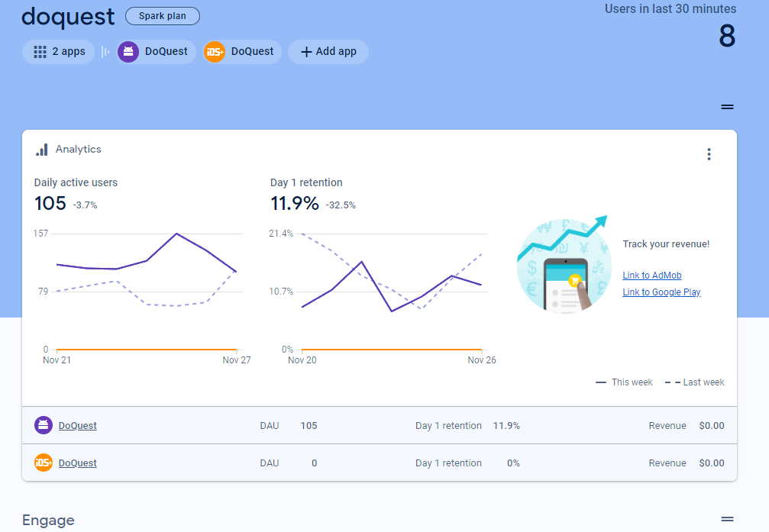Open the Android DoQuest link in the table

point(77,426)
